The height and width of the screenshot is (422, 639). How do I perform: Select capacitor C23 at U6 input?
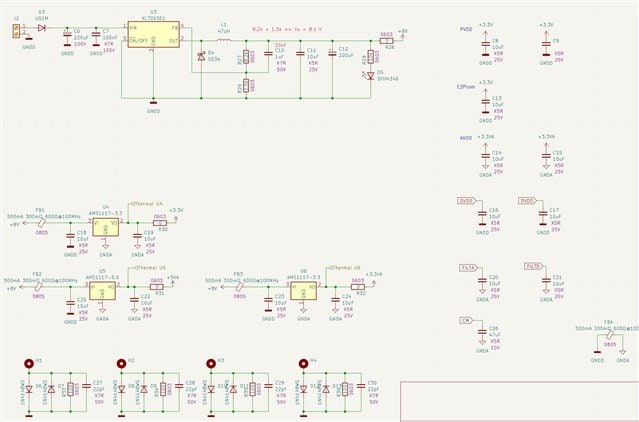click(x=268, y=300)
